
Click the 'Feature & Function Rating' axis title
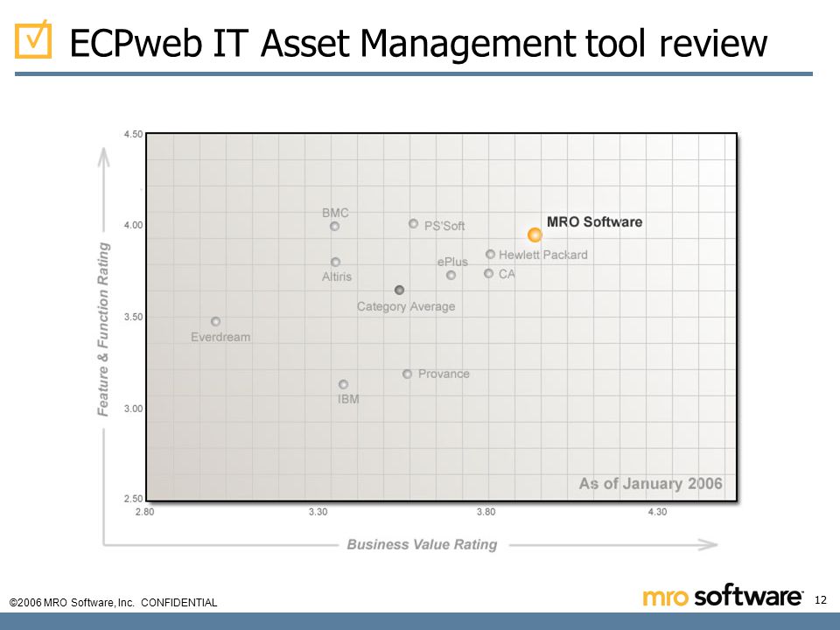(103, 329)
